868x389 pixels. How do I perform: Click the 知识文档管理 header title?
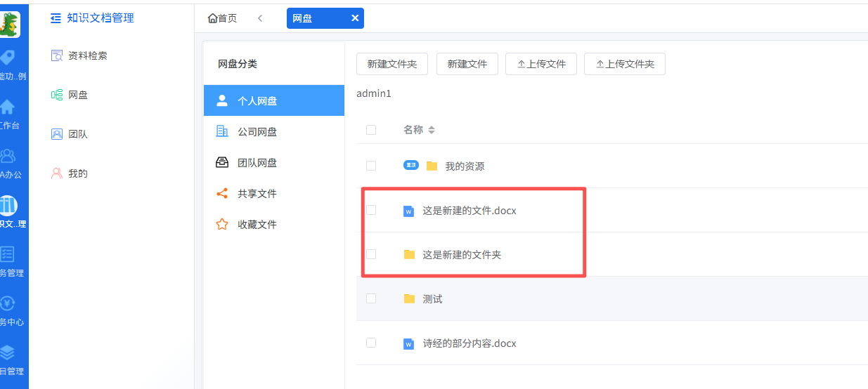tap(101, 18)
